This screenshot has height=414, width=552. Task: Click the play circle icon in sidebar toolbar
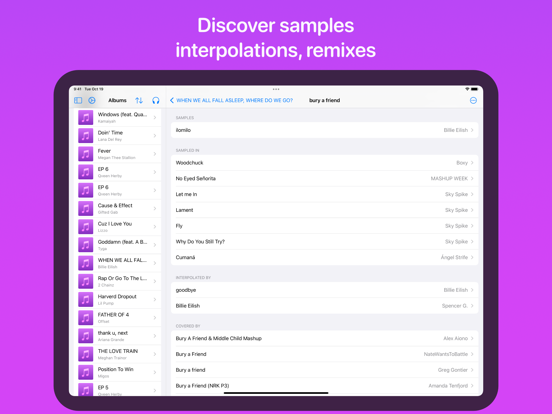(92, 100)
